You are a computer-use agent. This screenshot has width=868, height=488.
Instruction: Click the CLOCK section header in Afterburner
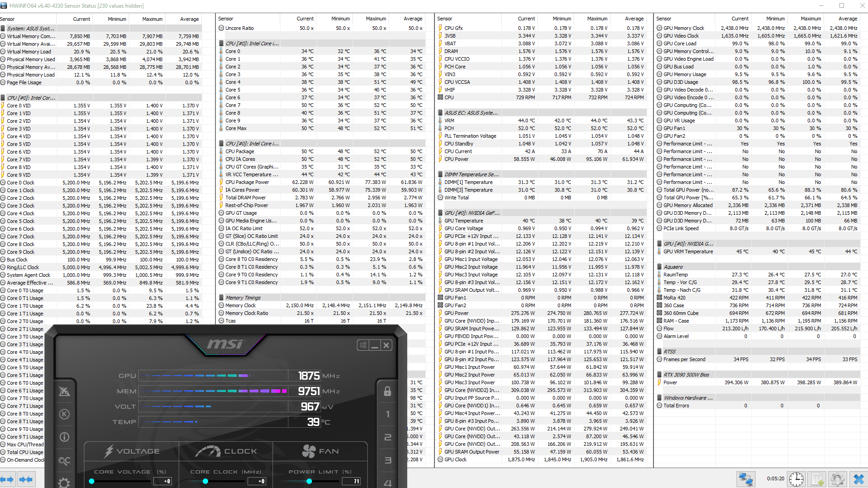coord(226,451)
